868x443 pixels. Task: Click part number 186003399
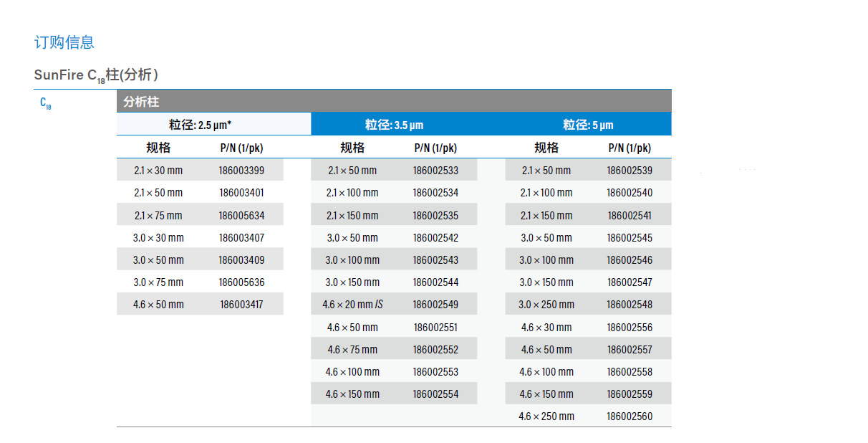[241, 171]
